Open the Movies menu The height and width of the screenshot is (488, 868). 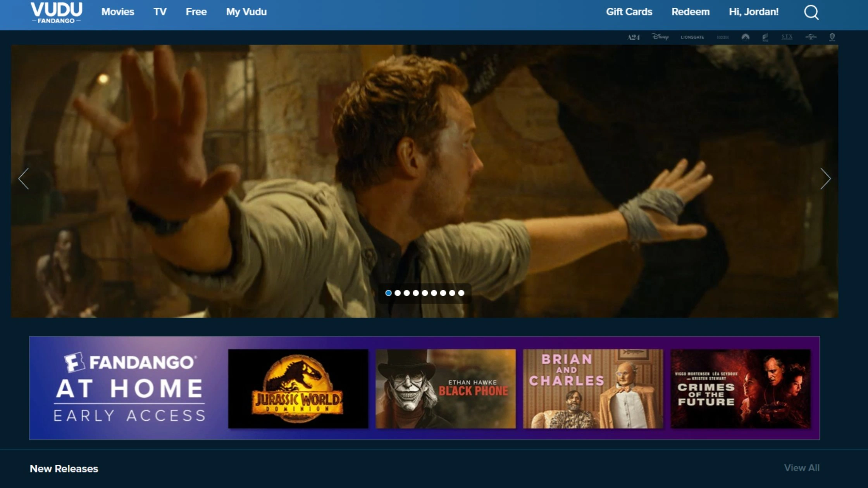coord(117,12)
